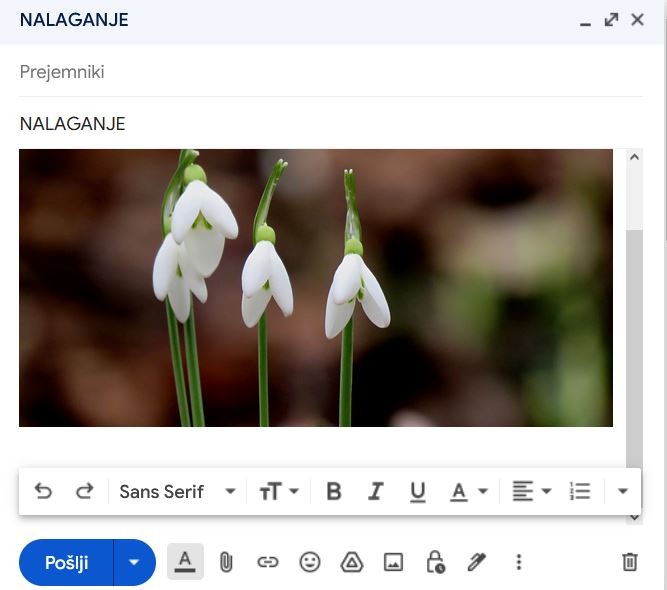This screenshot has width=667, height=590.
Task: Insert a photo using the image icon
Action: coord(393,562)
